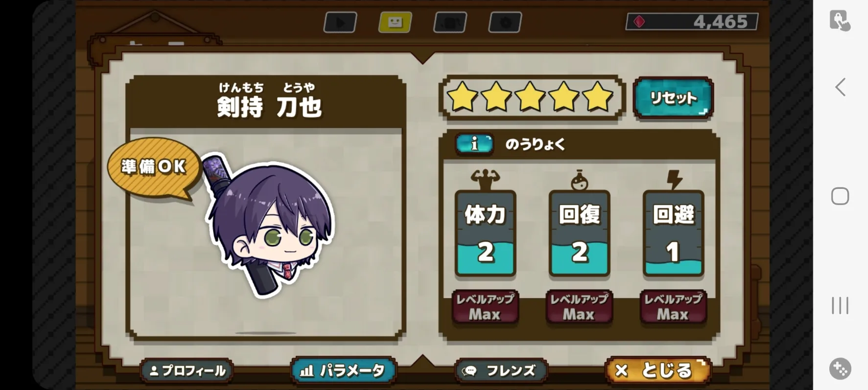868x390 pixels.
Task: Close the panel with とじる button
Action: pyautogui.click(x=658, y=370)
